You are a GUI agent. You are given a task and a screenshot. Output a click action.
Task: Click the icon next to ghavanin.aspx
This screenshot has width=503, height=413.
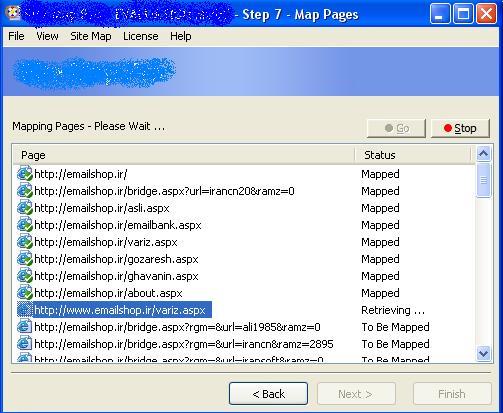(25, 276)
